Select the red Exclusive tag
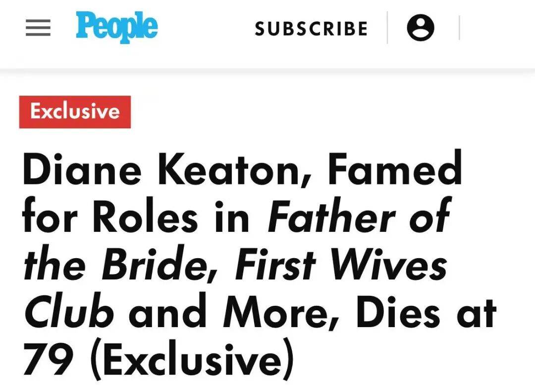The image size is (535, 392). click(75, 112)
